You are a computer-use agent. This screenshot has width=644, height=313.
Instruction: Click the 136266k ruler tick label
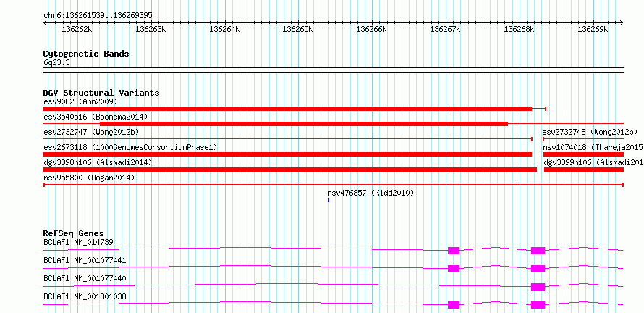pos(371,30)
